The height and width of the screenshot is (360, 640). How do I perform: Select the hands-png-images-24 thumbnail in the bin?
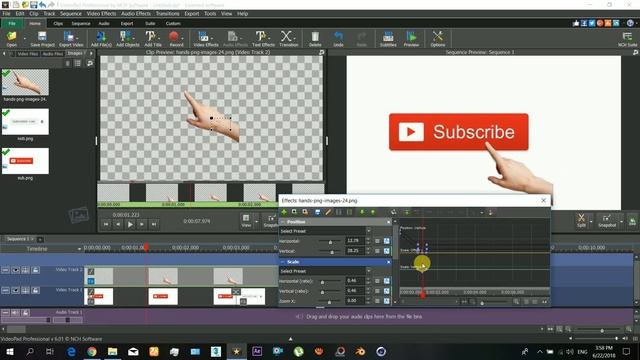click(25, 82)
